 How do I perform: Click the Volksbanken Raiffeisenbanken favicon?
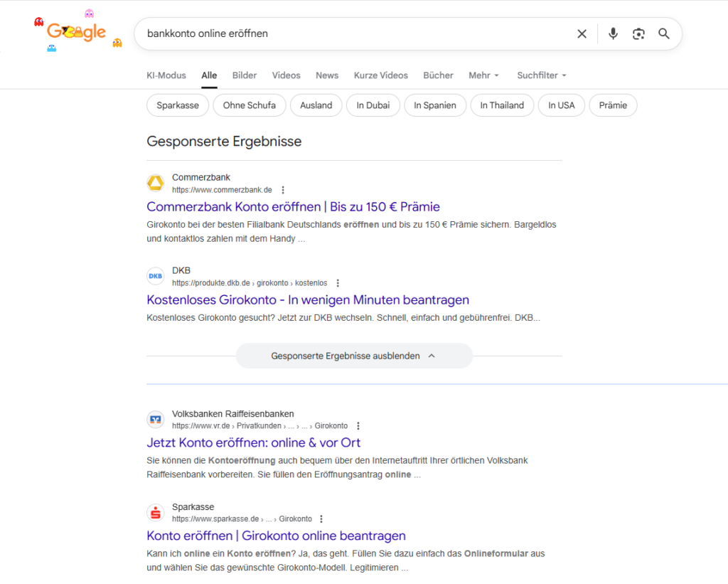(x=156, y=419)
